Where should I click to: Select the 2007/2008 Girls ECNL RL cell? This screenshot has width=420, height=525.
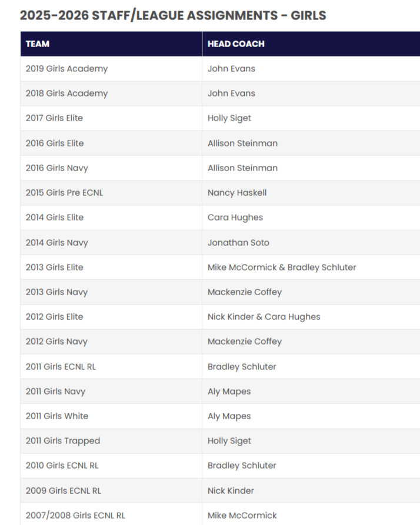[x=111, y=514]
